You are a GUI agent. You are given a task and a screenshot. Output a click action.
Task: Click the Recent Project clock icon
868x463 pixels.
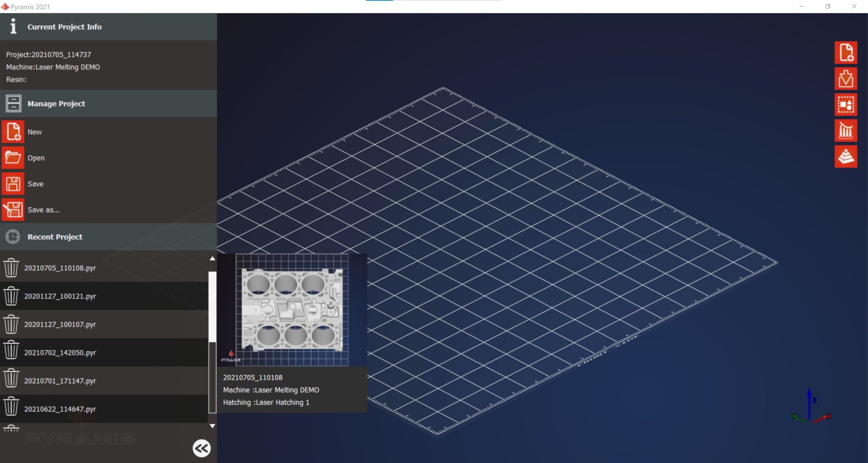pyautogui.click(x=13, y=237)
